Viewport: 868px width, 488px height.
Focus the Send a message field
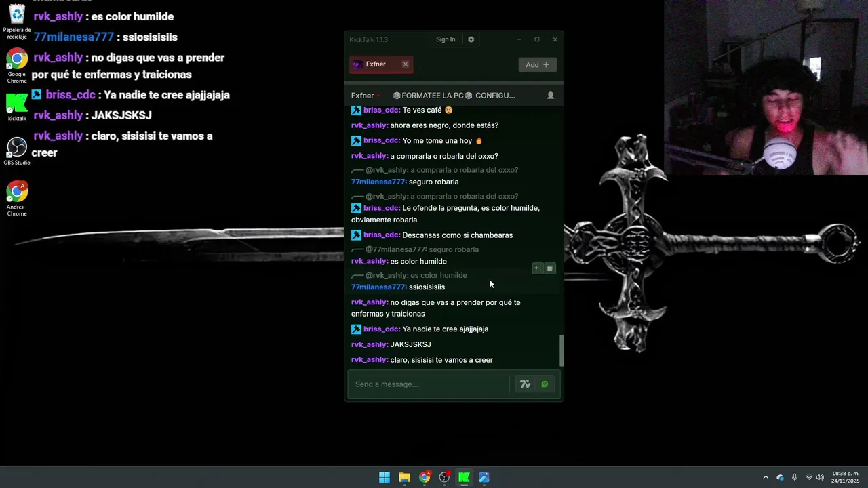429,384
